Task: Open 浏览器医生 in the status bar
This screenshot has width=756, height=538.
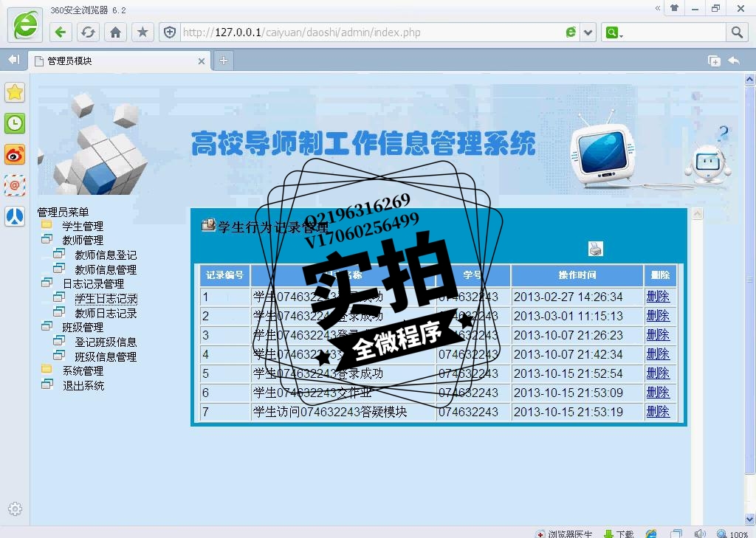Action: click(x=565, y=534)
